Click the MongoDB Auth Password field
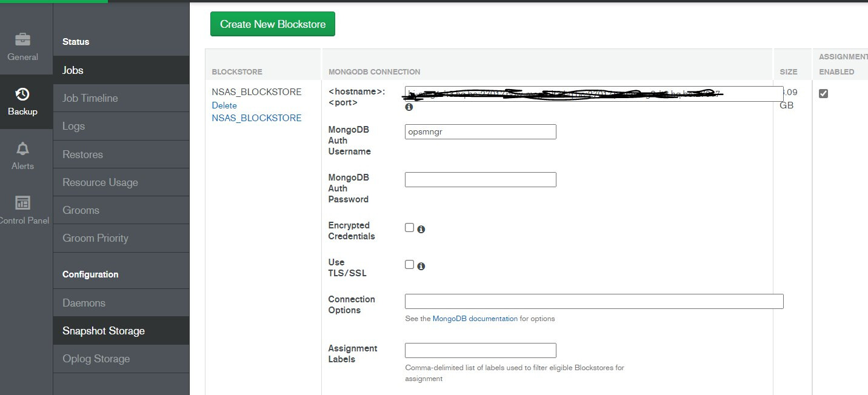 click(480, 180)
